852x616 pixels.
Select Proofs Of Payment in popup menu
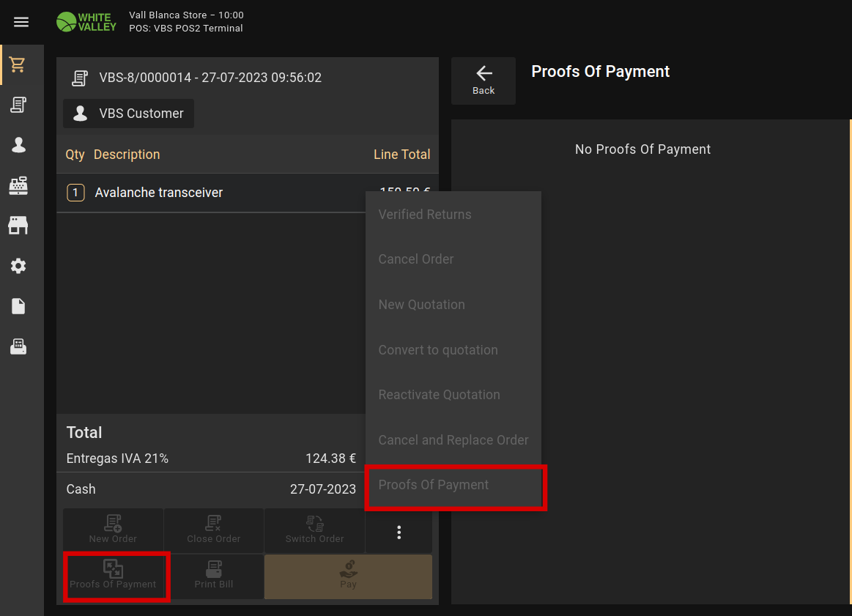point(434,485)
